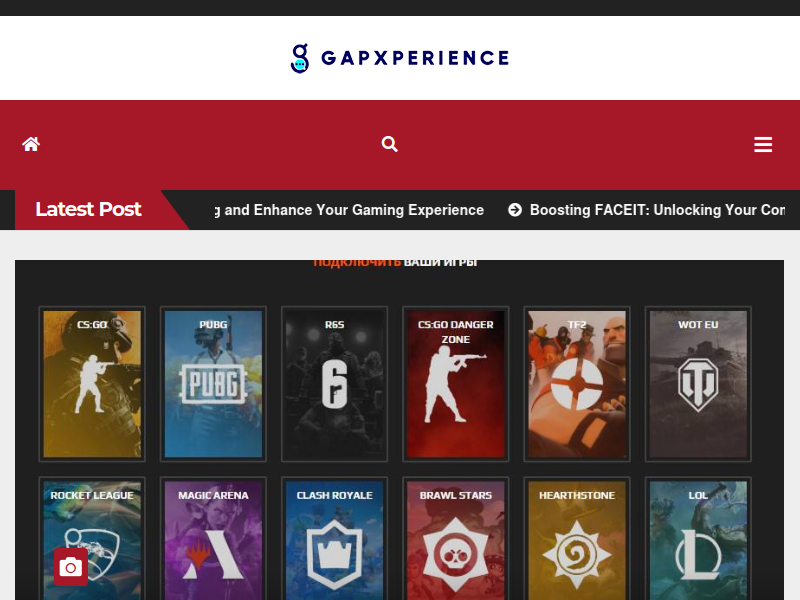Select the PUBG game card
The image size is (800, 600).
tap(213, 384)
